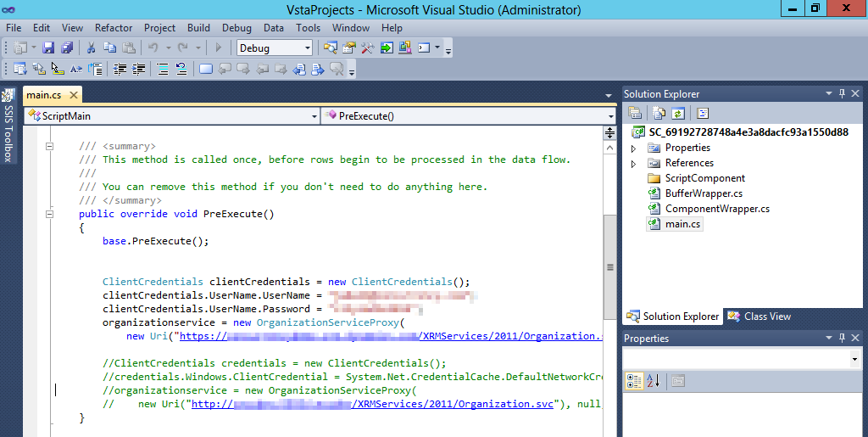Collapse the summary comment outlining box
The width and height of the screenshot is (868, 437).
[49, 146]
